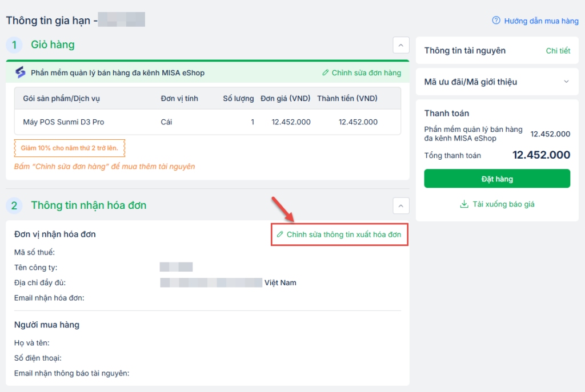Click the Cái unit cell
Screen dimensions: 585x392
166,122
